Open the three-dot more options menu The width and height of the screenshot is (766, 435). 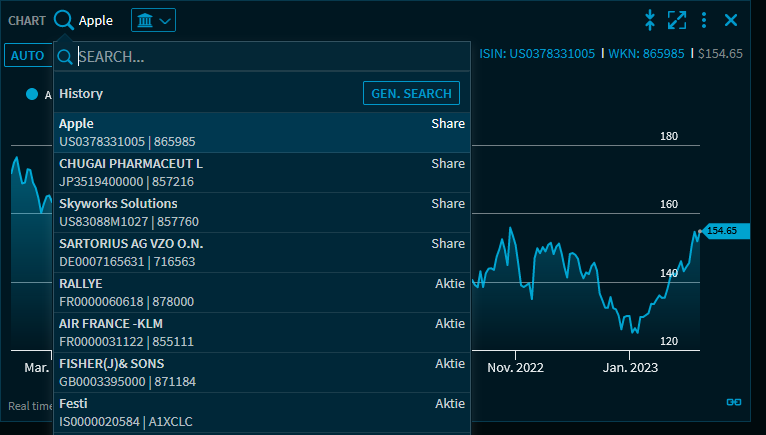[x=704, y=20]
